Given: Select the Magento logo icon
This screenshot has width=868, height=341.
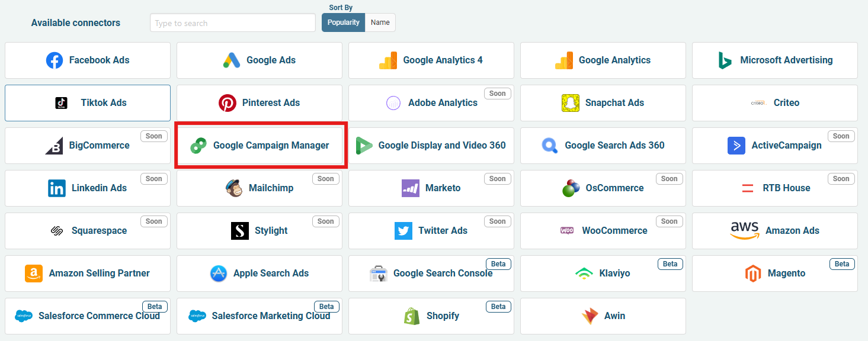Looking at the screenshot, I should pos(753,274).
